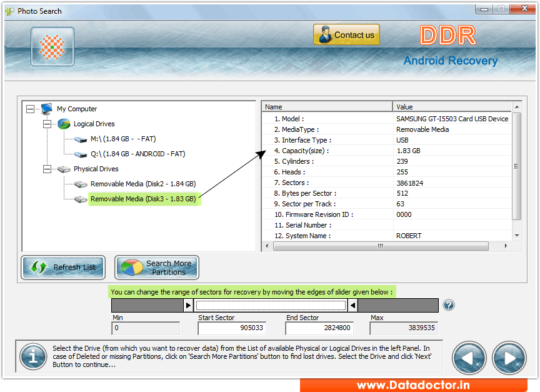
Task: Go back with the round left arrow button
Action: coord(469,358)
